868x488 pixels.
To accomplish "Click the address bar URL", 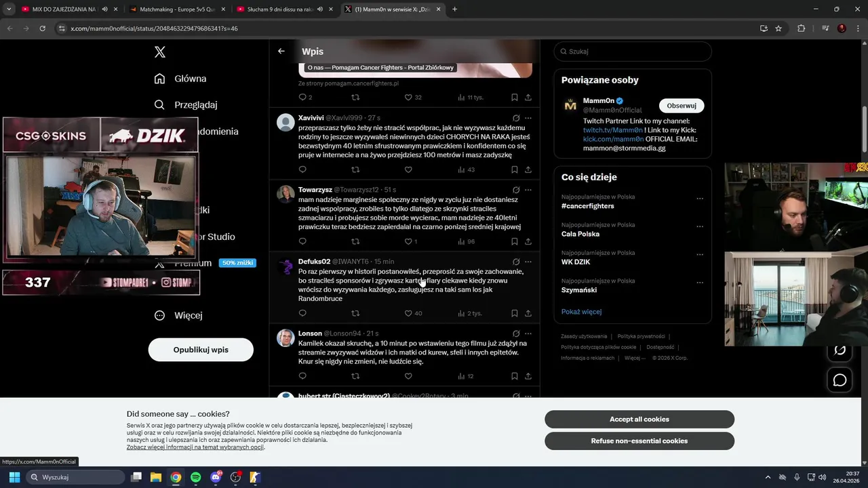I will pyautogui.click(x=154, y=28).
